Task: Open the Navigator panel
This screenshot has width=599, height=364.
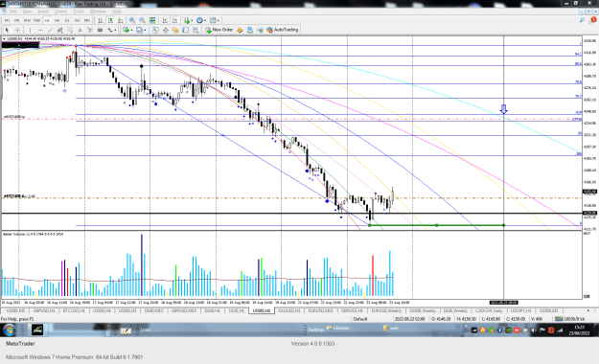Action: click(x=175, y=30)
